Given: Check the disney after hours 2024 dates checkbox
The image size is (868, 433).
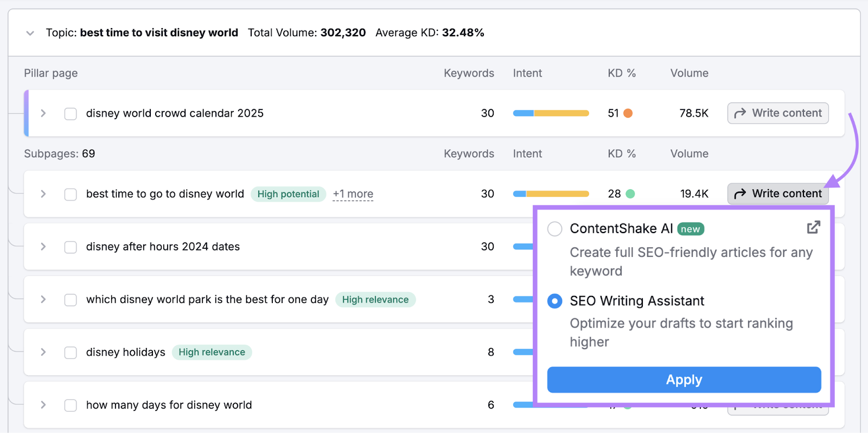Looking at the screenshot, I should 71,247.
